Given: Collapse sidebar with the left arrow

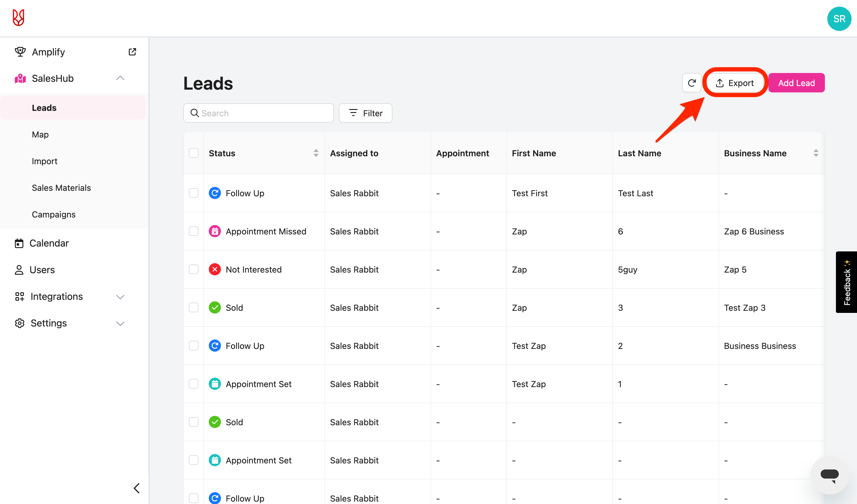Looking at the screenshot, I should point(137,488).
